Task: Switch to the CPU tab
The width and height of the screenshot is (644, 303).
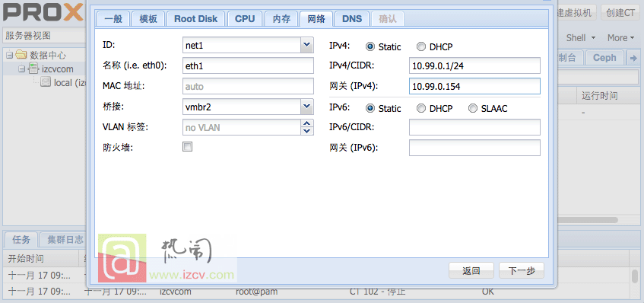Action: [x=245, y=19]
